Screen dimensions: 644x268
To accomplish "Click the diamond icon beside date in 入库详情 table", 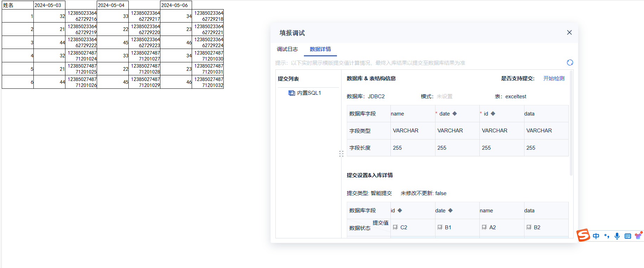I will pos(450,210).
